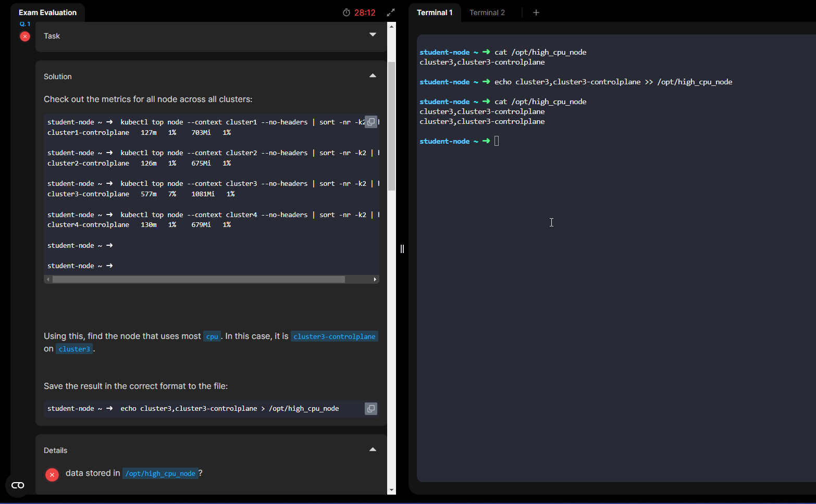Viewport: 816px width, 504px height.
Task: Select the Terminal 1 tab
Action: [x=434, y=12]
